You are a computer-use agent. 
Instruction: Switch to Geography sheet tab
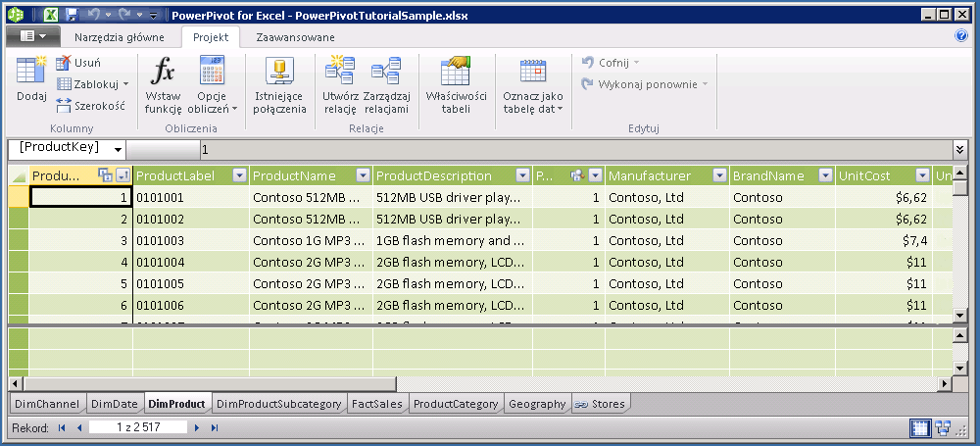pyautogui.click(x=537, y=404)
